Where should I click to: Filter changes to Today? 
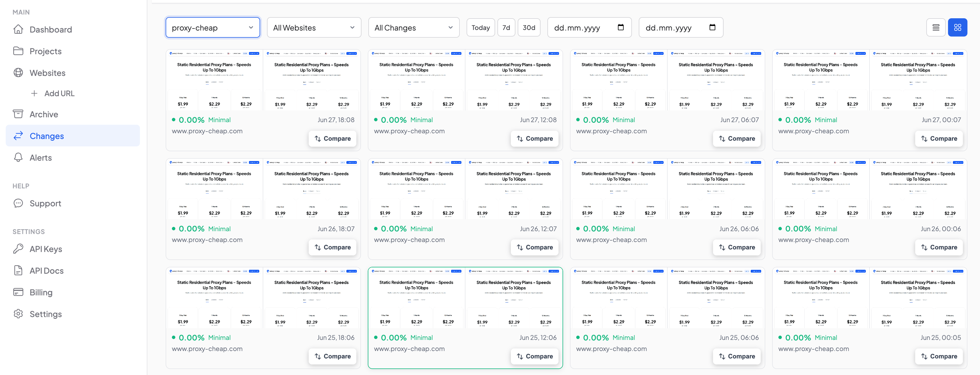481,27
